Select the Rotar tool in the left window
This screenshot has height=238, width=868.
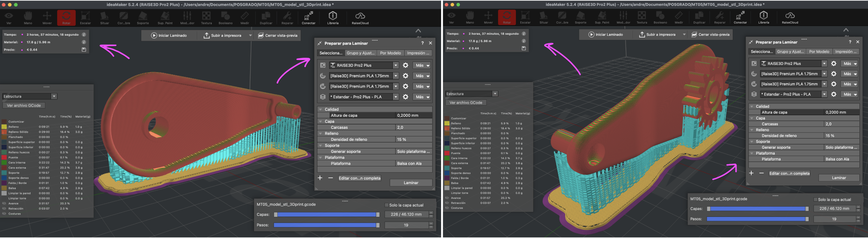pyautogui.click(x=66, y=17)
